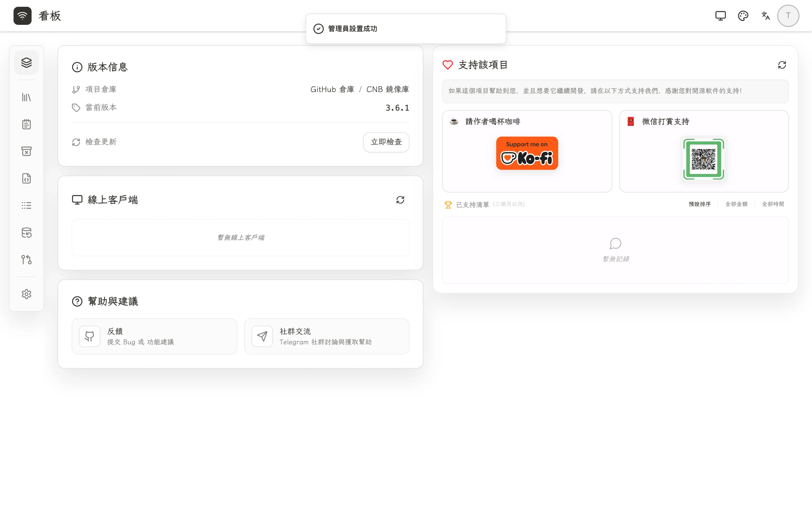Click the Wi-Fi app logo
Viewport: 812px width, 508px height.
point(23,16)
